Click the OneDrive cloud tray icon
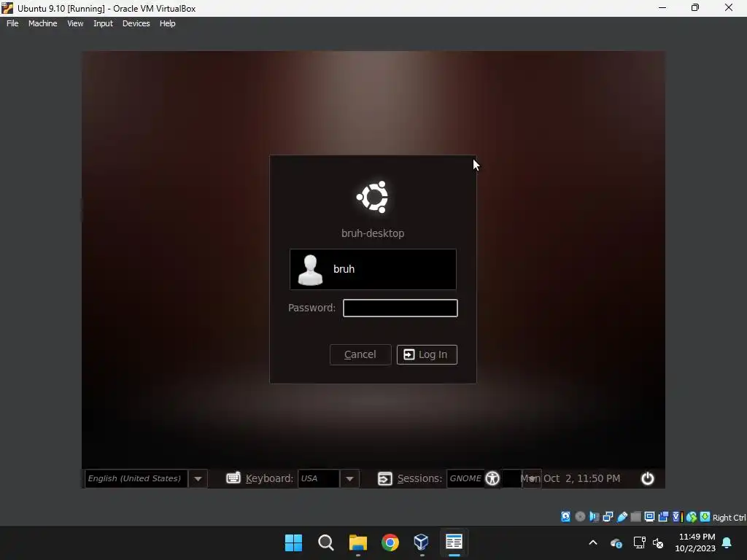 (x=616, y=542)
